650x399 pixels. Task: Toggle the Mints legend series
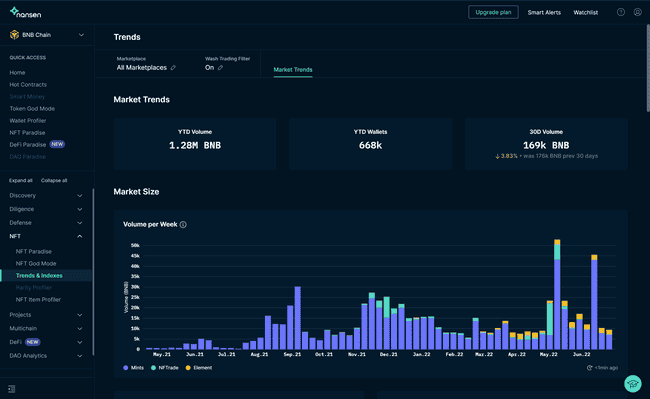point(133,368)
